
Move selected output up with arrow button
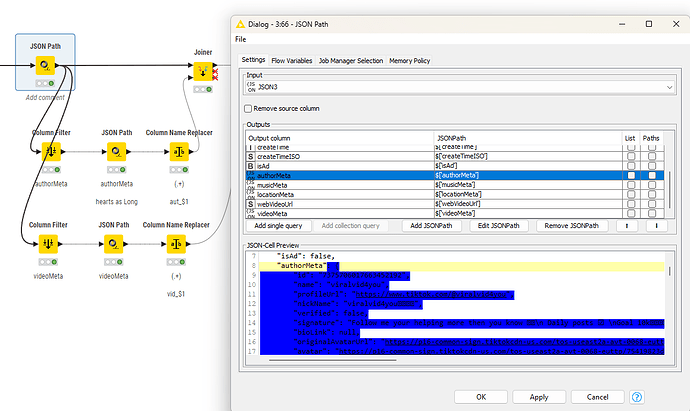coord(628,226)
